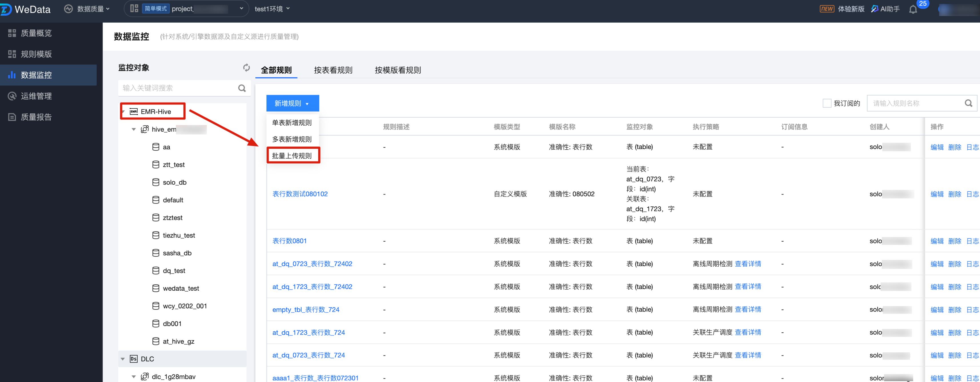Click 查看详情 for at_dq_0723_表行数_72402
This screenshot has width=980, height=382.
[747, 264]
